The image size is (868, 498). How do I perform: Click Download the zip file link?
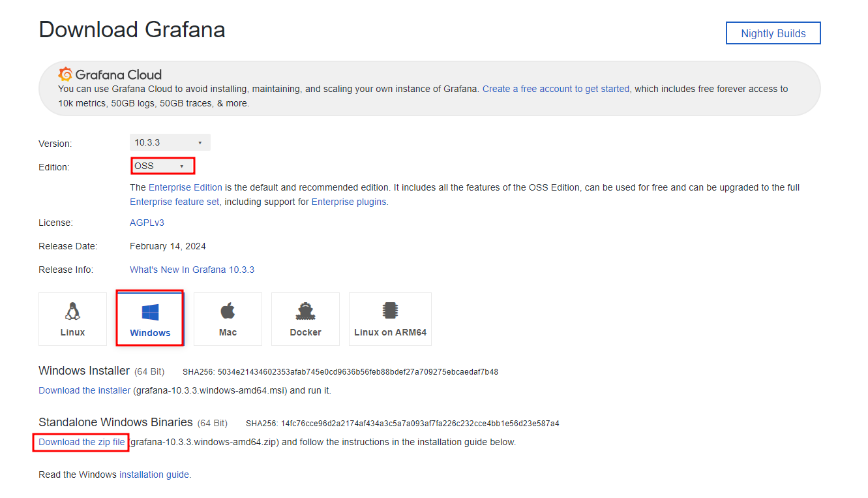(82, 442)
